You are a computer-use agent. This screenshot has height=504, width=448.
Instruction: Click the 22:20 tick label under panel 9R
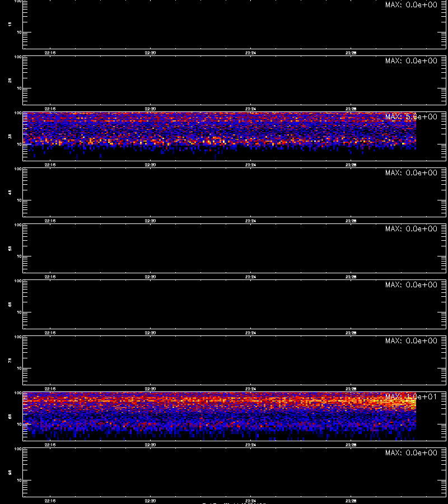coord(150,501)
